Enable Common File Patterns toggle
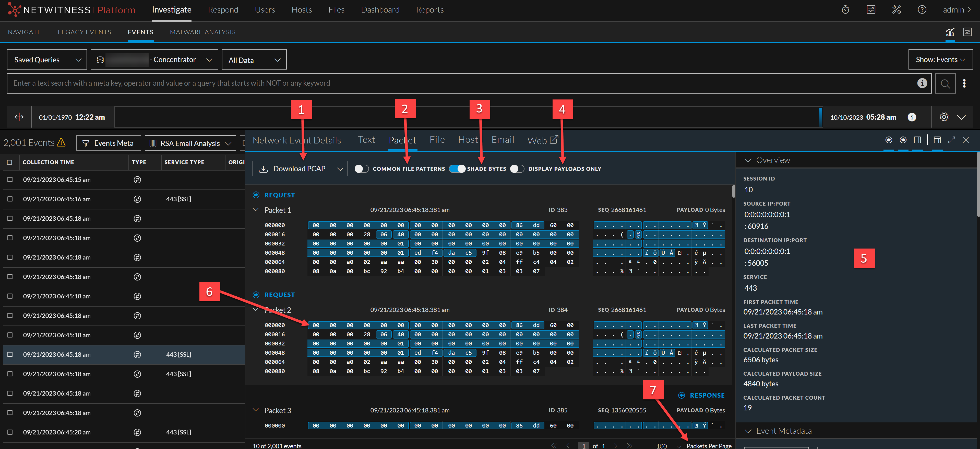Viewport: 980px width, 449px height. pos(361,169)
